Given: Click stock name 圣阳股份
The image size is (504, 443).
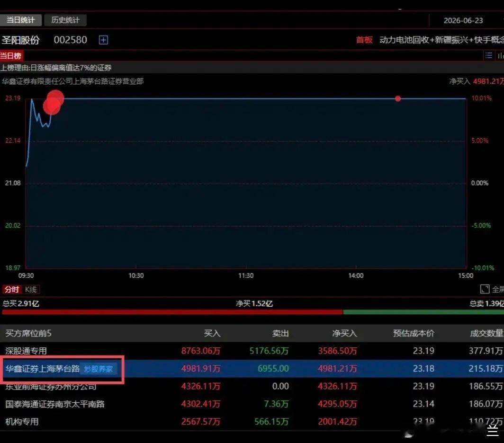Looking at the screenshot, I should (x=20, y=40).
